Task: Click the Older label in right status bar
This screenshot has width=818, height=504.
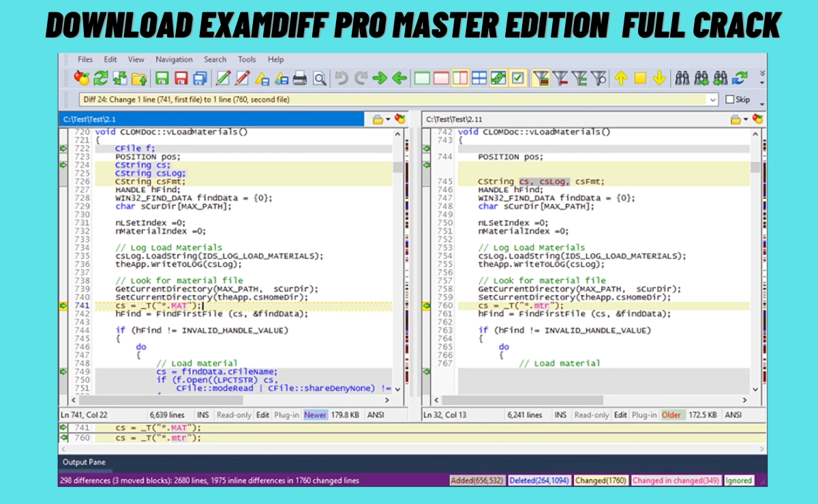Action: click(671, 415)
